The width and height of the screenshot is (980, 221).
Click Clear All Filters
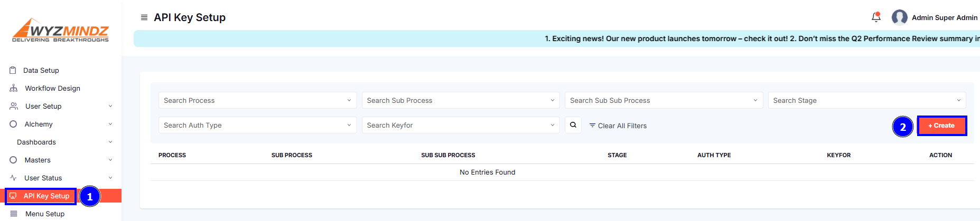tap(622, 126)
